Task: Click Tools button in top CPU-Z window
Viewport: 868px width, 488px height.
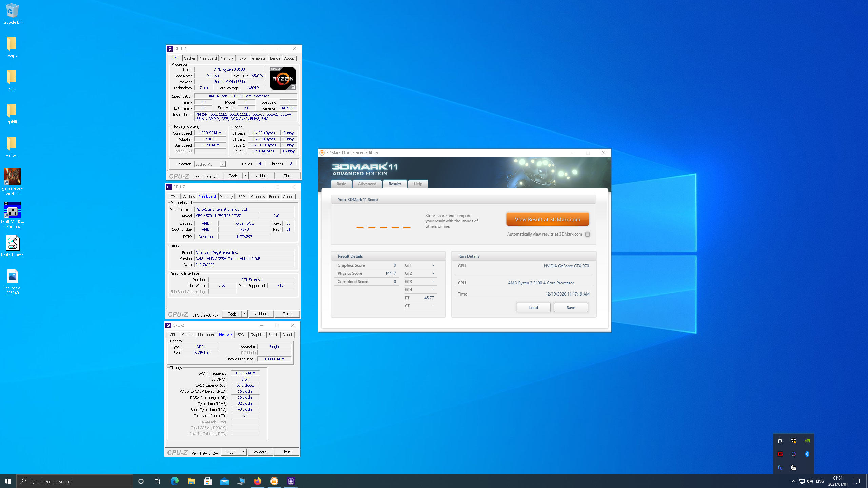Action: 233,176
